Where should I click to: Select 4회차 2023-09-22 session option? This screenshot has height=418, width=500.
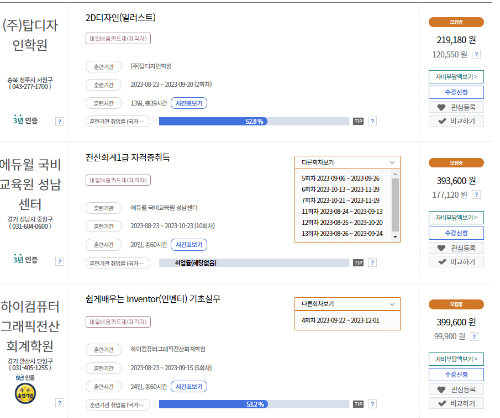[340, 321]
